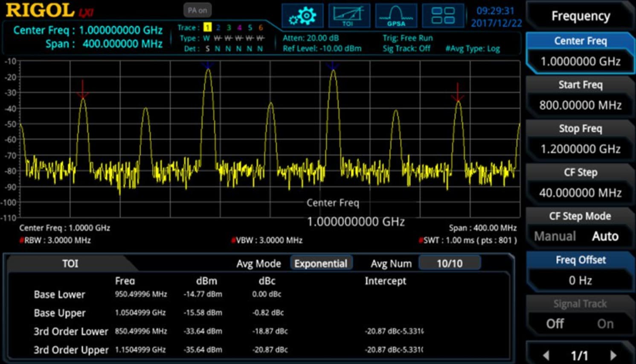Select trace 1 in the trace bar
Image resolution: width=636 pixels, height=364 pixels.
click(207, 28)
